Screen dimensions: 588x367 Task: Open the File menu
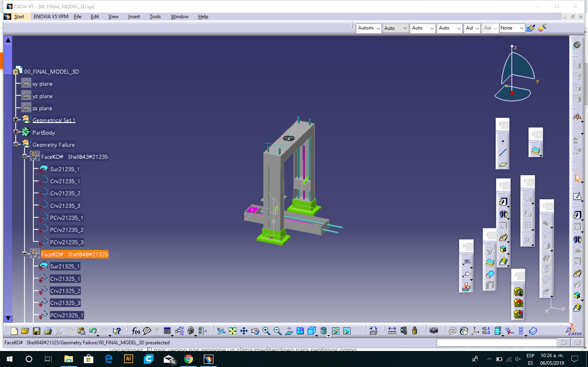coord(78,16)
